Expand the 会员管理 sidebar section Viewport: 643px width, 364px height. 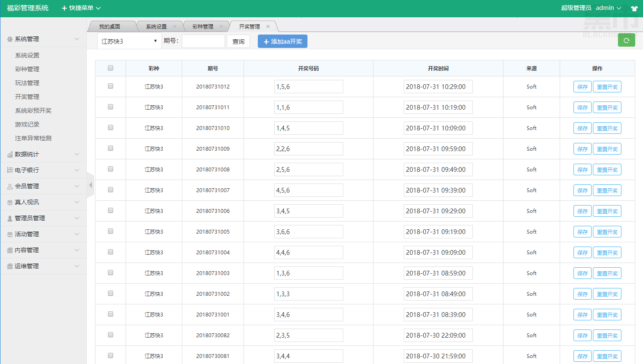click(43, 186)
